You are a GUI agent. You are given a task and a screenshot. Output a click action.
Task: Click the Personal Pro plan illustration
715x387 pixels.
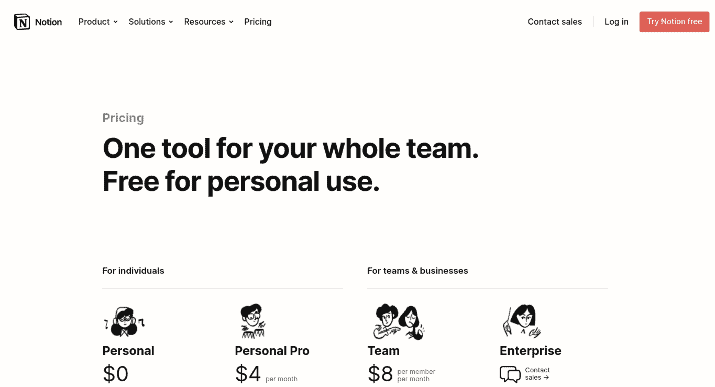pyautogui.click(x=253, y=321)
